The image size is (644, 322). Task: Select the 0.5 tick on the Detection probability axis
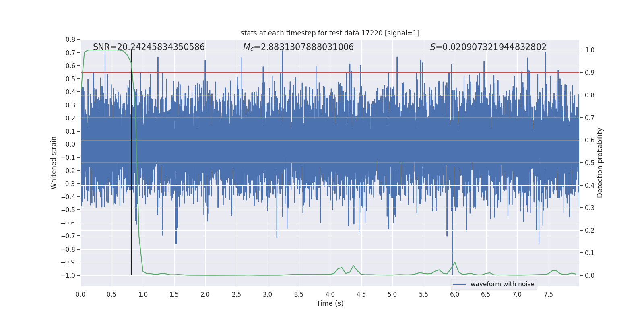tap(590, 163)
